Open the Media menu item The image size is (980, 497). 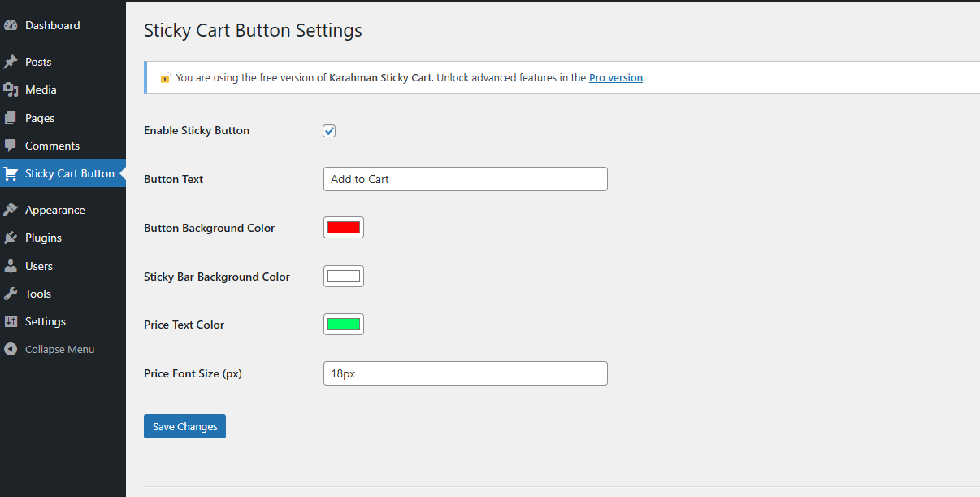click(x=63, y=89)
